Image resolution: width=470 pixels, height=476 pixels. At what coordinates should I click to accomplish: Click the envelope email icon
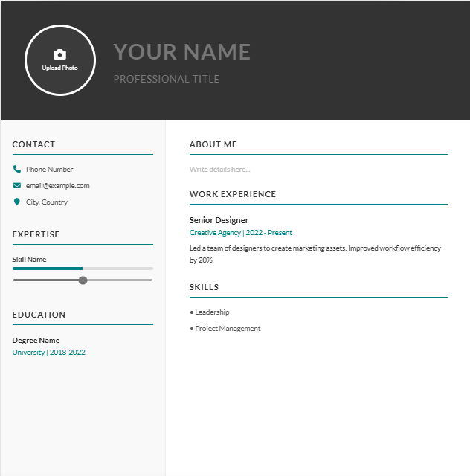pyautogui.click(x=17, y=185)
